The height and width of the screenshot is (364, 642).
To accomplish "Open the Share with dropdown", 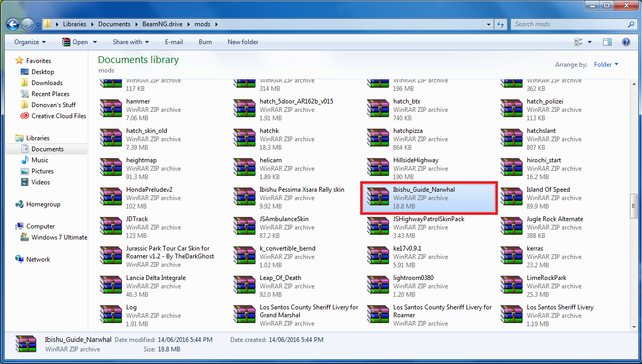I will [x=131, y=42].
